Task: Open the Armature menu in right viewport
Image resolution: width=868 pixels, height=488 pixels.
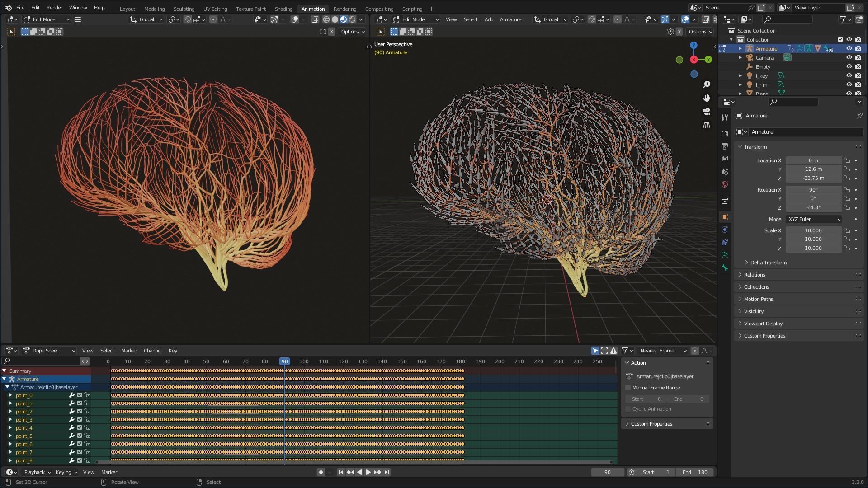Action: 510,19
